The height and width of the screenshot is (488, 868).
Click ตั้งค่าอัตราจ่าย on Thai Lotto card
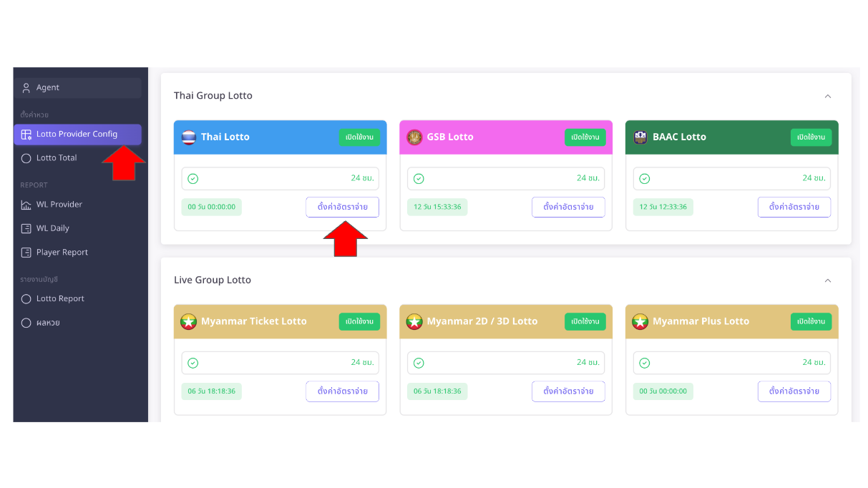342,207
